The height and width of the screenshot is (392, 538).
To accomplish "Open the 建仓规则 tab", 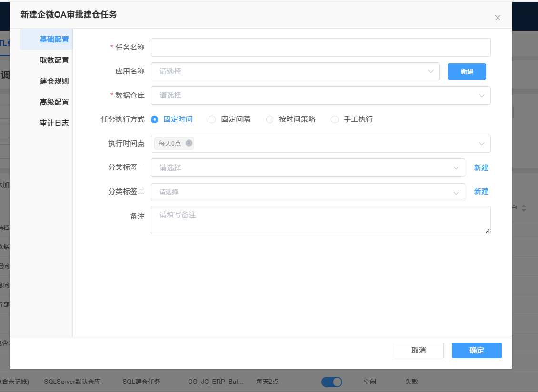I will click(54, 81).
